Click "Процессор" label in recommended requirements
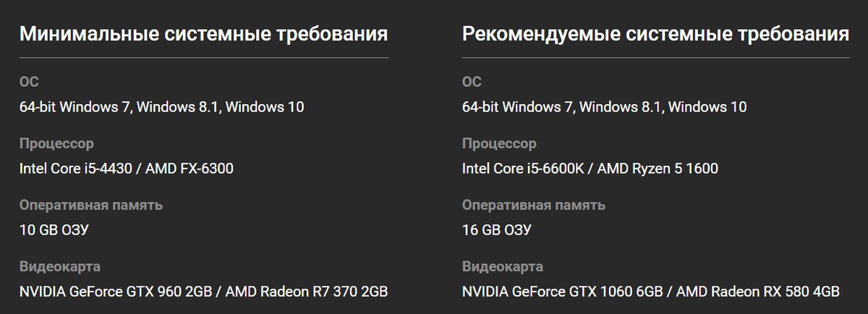This screenshot has height=314, width=868. click(499, 143)
